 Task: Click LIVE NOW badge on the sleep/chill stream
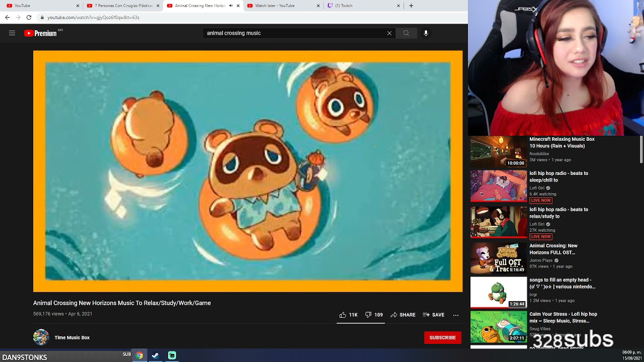click(x=540, y=200)
